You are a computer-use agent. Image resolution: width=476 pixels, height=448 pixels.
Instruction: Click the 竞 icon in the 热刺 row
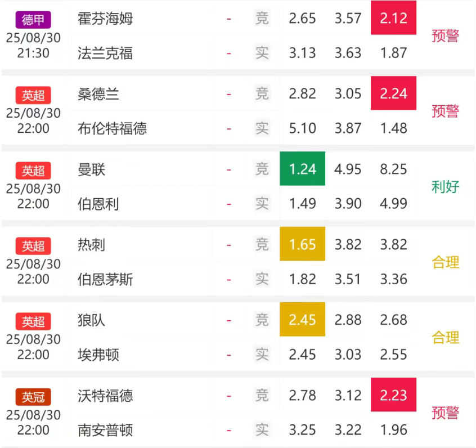click(x=262, y=245)
